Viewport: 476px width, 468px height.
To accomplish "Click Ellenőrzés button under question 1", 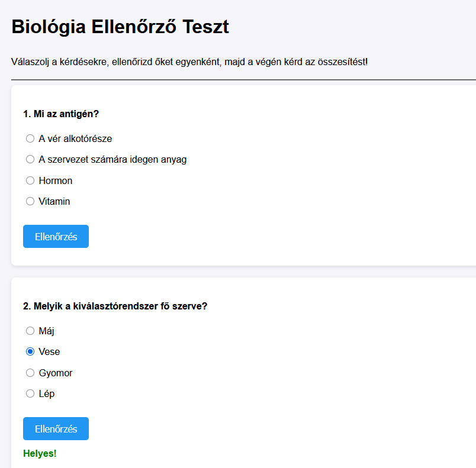I will click(x=56, y=237).
